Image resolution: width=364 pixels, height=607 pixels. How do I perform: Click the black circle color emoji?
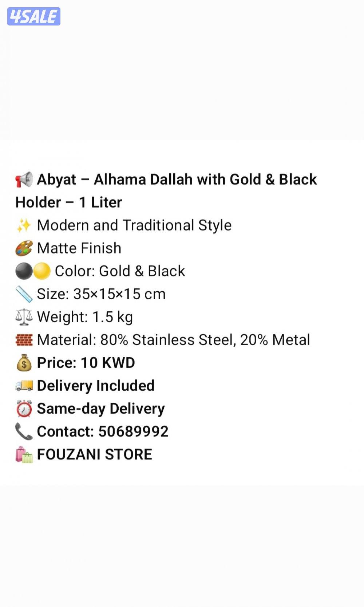click(24, 271)
